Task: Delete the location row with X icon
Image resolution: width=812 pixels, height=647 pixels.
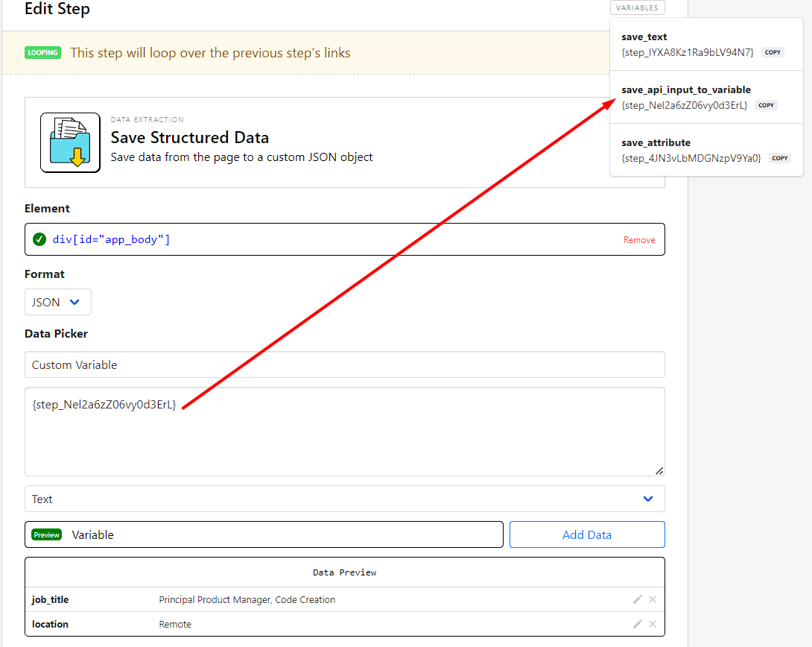Action: point(653,624)
